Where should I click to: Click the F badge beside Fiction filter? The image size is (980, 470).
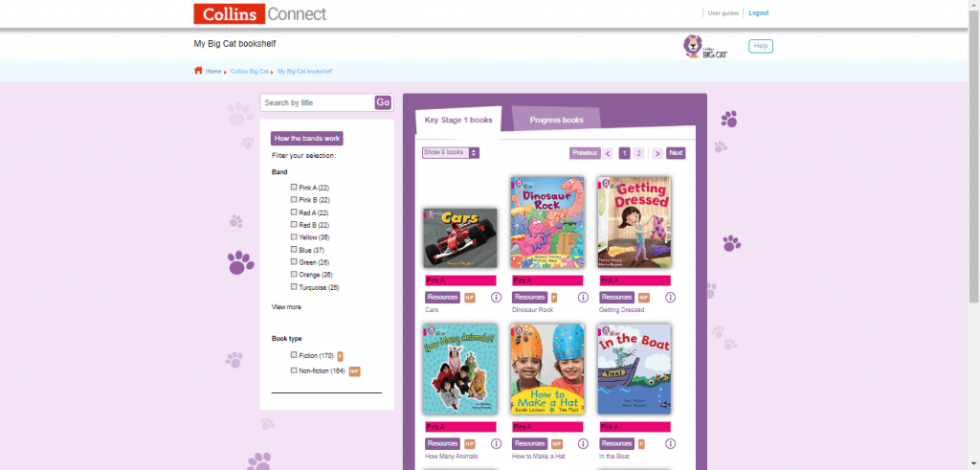(x=341, y=356)
